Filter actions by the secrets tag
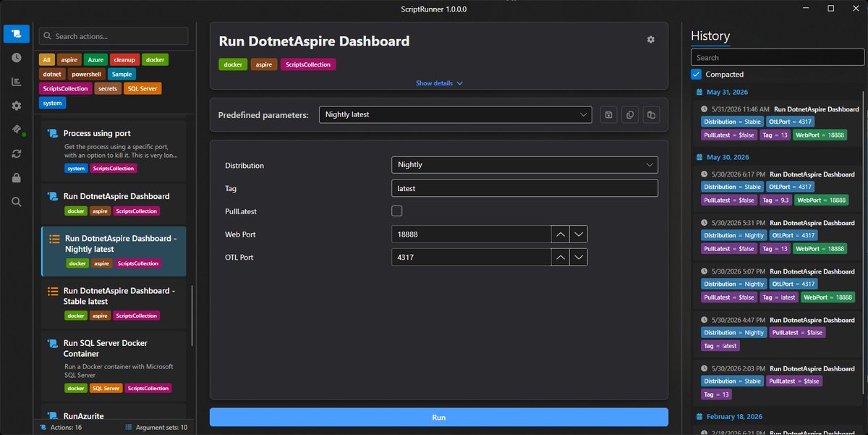Screen dimensions: 868x435 [108, 89]
